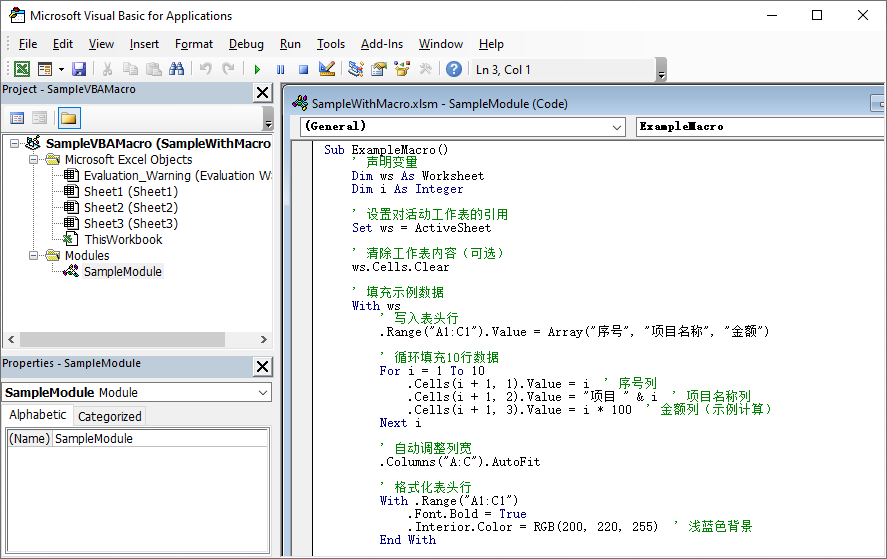Switch to the Categorized properties tab

click(x=110, y=416)
